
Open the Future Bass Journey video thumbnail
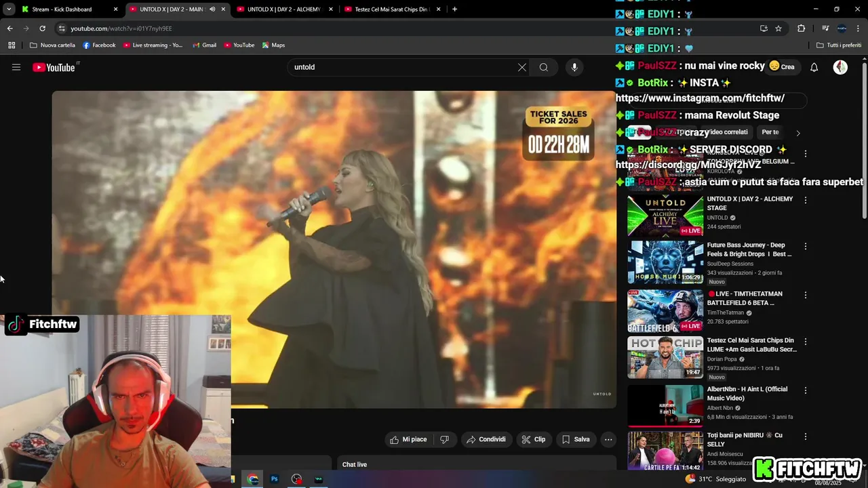click(665, 262)
